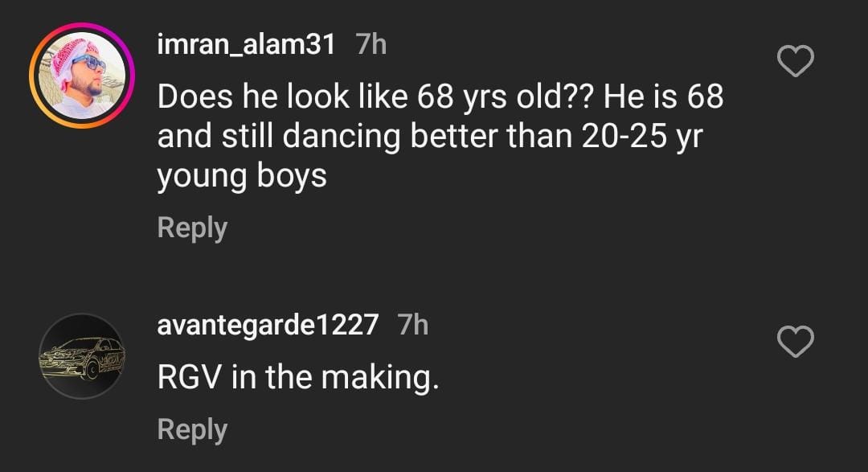Screen dimensions: 868x472
Task: Like imran_alam31's comment with the heart
Action: [796, 61]
